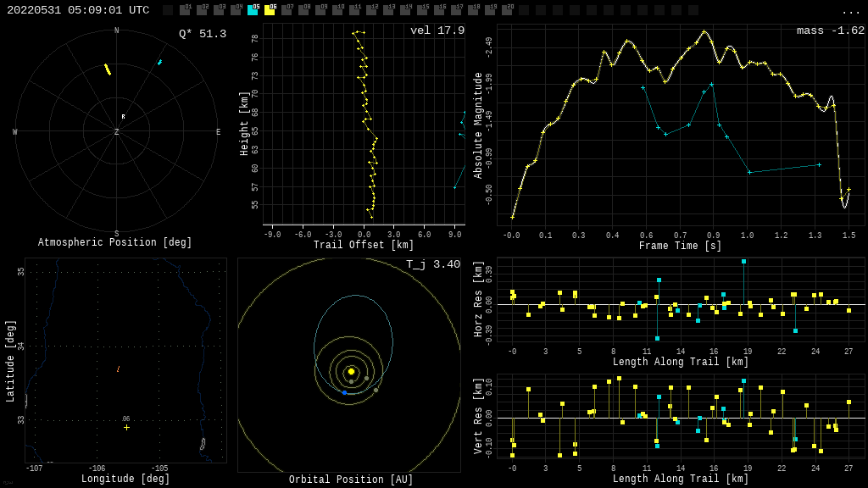Viewport: 868px width, 488px height.
Task: Click the Q* 51.3 convergence angle label
Action: (x=202, y=34)
